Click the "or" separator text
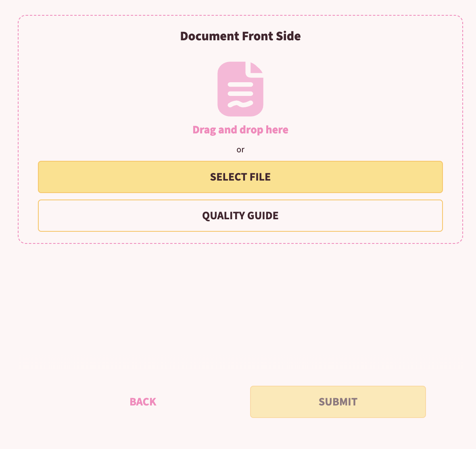Screen dimensions: 476x449 240,150
